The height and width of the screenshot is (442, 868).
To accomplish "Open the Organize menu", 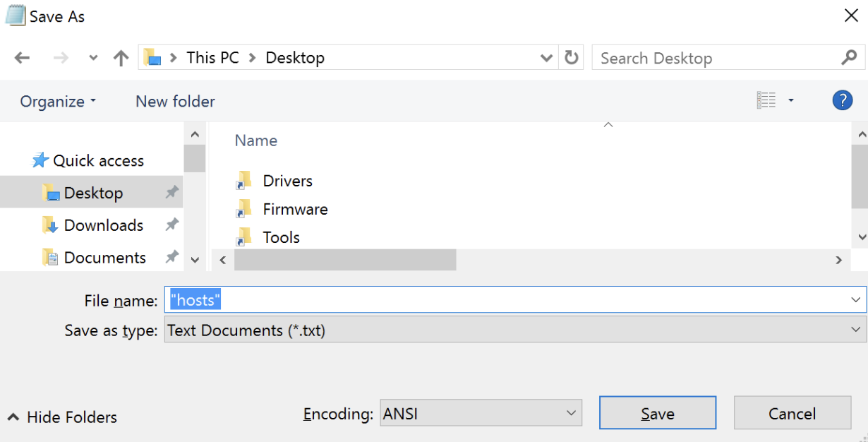I will coord(56,101).
